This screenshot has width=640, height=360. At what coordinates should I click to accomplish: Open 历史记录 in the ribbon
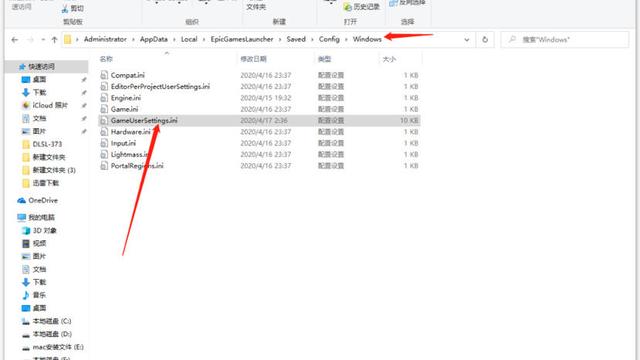coord(362,7)
